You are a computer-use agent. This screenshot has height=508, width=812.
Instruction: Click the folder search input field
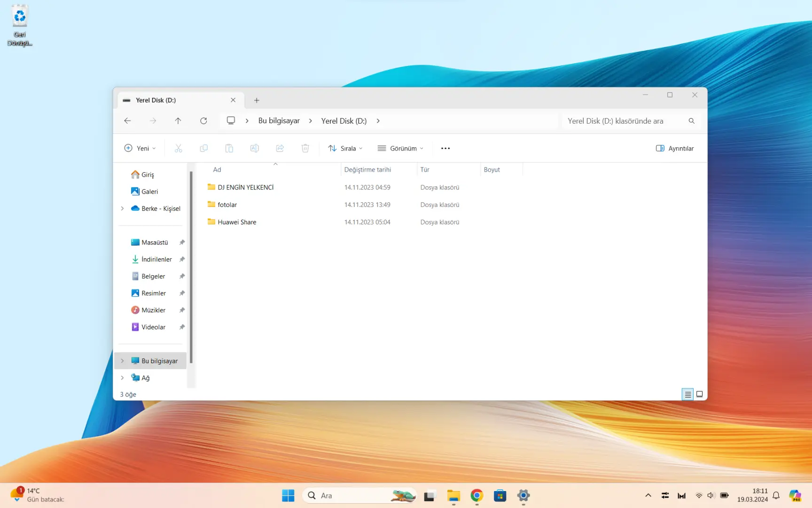631,121
